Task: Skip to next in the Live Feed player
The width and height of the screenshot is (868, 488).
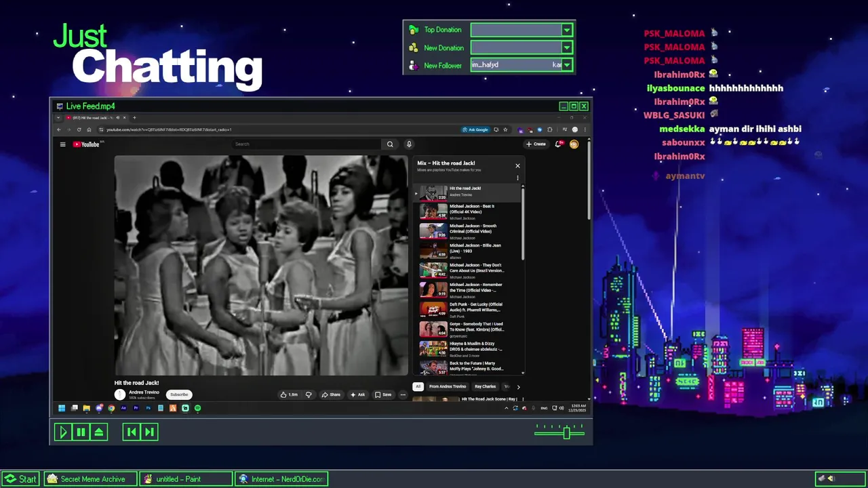Action: click(x=149, y=432)
